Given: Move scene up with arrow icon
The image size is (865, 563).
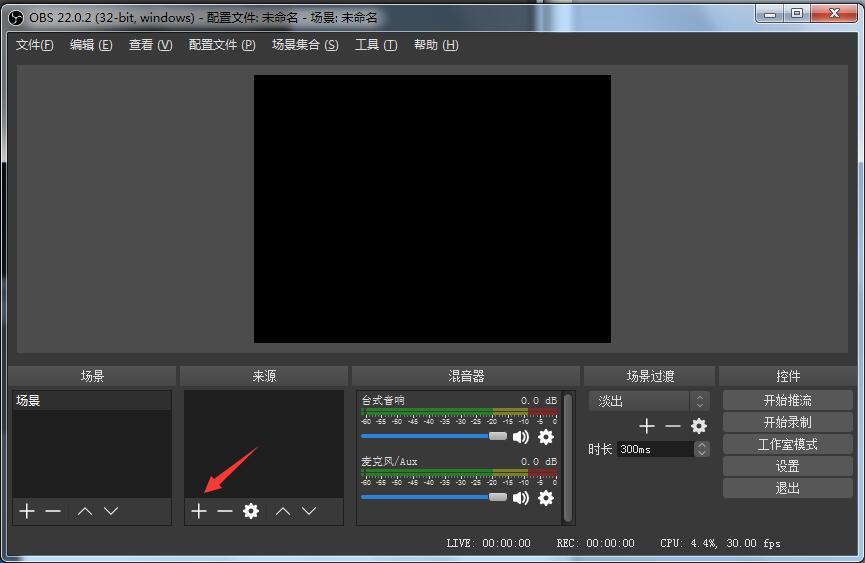Looking at the screenshot, I should (85, 511).
